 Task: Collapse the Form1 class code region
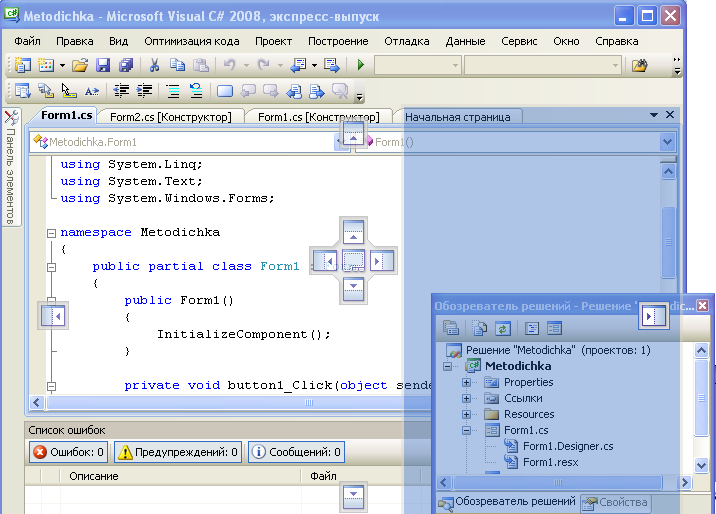(52, 267)
